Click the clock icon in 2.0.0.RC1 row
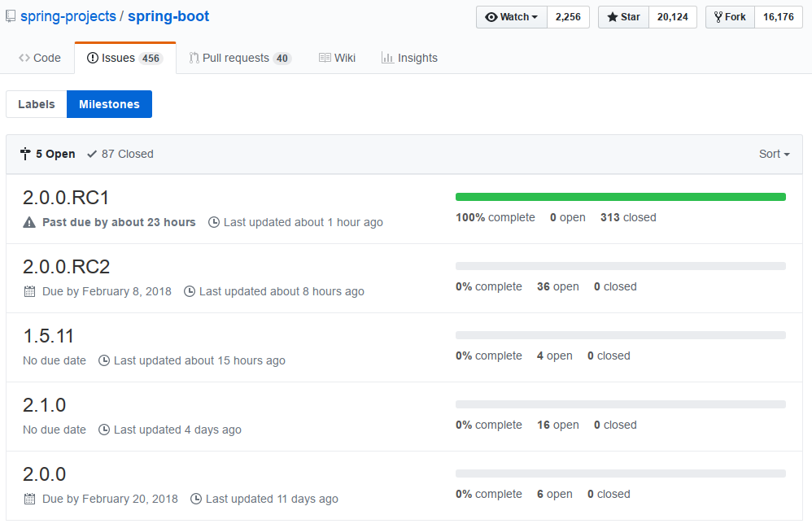The width and height of the screenshot is (812, 528). point(214,223)
